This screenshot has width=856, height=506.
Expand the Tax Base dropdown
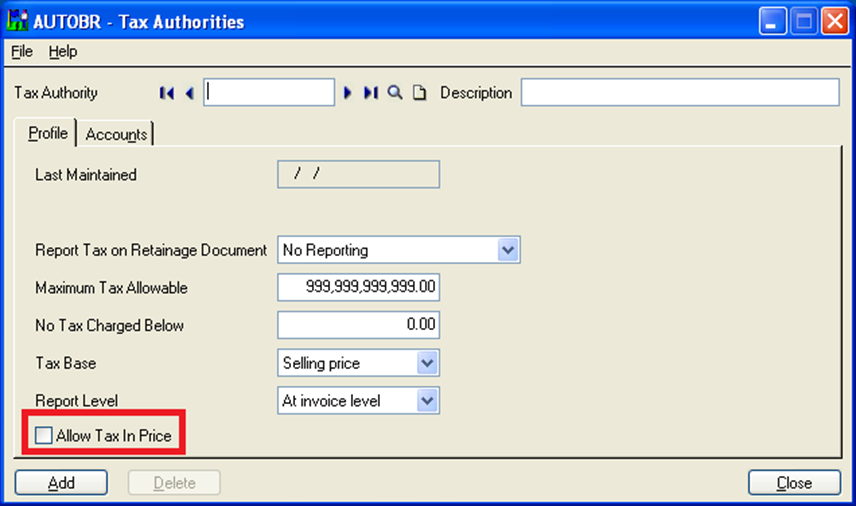coord(427,363)
